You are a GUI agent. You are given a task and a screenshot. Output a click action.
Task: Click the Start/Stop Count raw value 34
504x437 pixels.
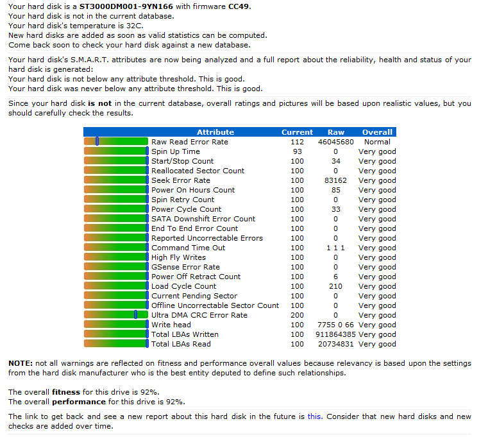pyautogui.click(x=336, y=161)
